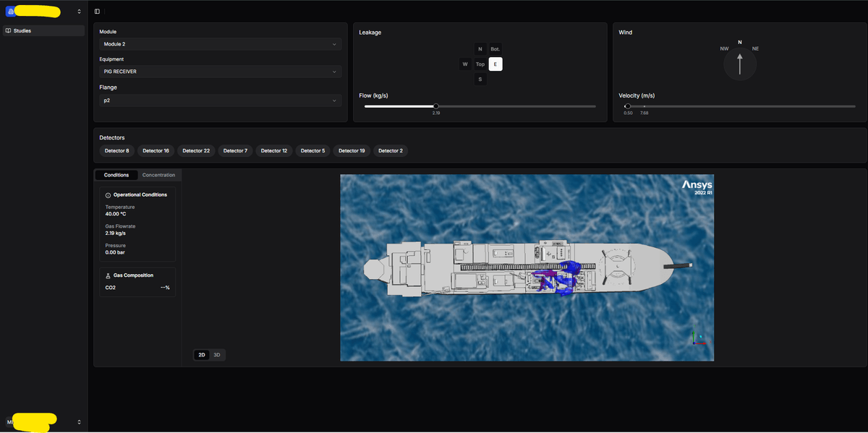Screen dimensions: 868x433
Task: Pick Detector 7
Action: [x=236, y=150]
